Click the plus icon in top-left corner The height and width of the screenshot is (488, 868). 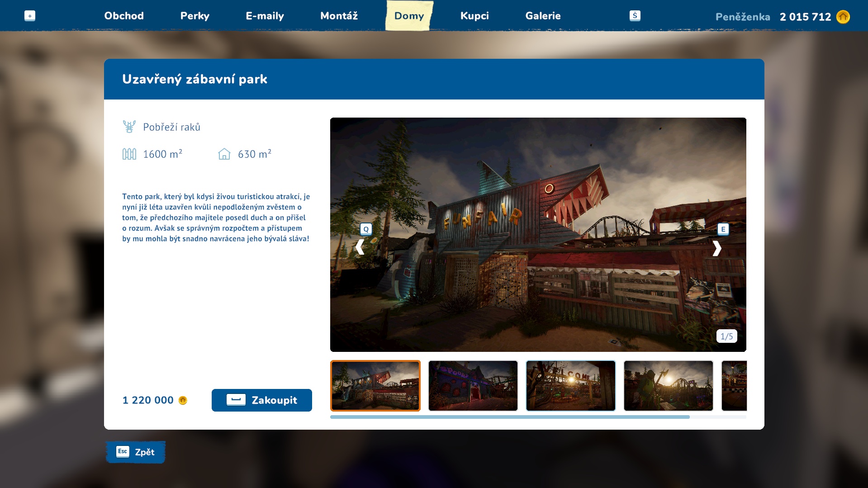click(x=30, y=16)
